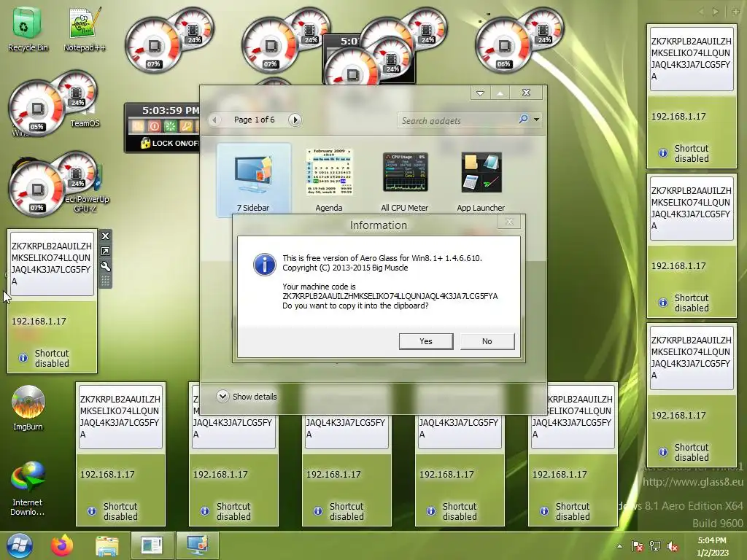Click the Page 1 of 6 label
Image resolution: width=747 pixels, height=560 pixels.
(x=254, y=120)
